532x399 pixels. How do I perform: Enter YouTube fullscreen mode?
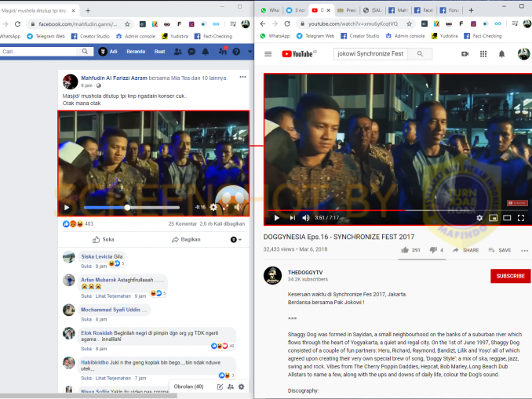521,218
